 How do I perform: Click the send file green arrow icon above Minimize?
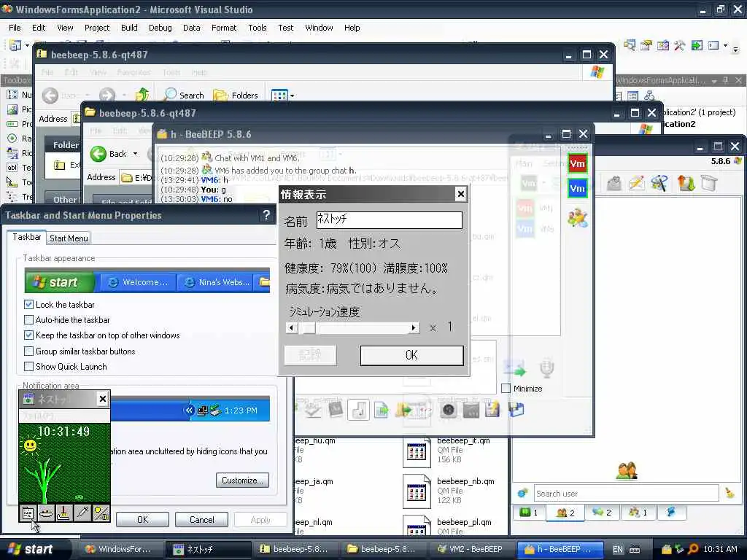514,368
